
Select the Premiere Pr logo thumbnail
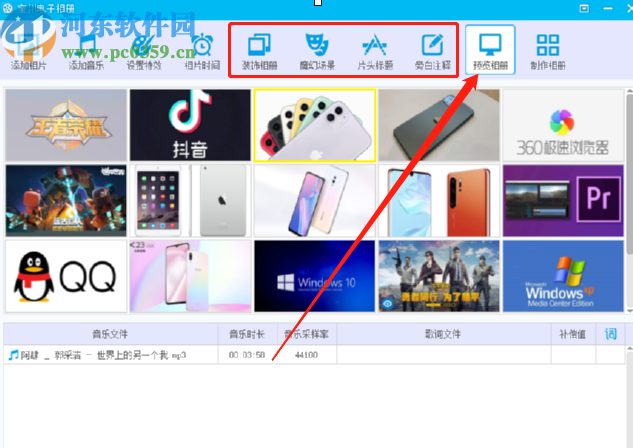pyautogui.click(x=563, y=201)
